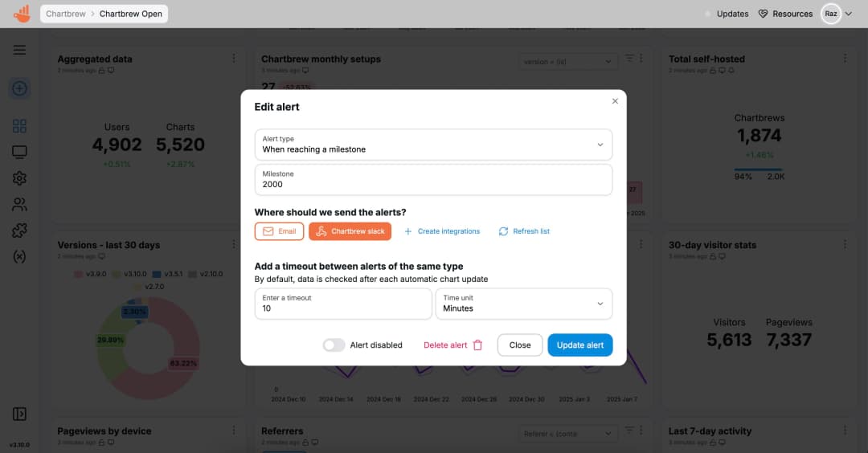Open the settings gear icon in sidebar

point(19,178)
